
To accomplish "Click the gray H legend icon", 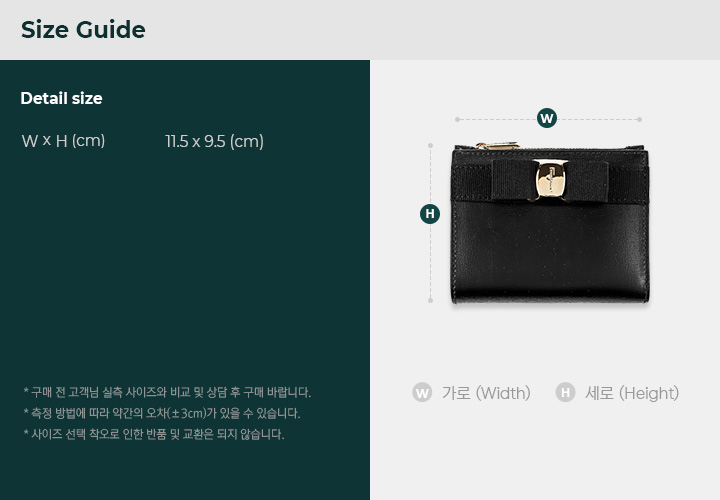I will pos(565,393).
